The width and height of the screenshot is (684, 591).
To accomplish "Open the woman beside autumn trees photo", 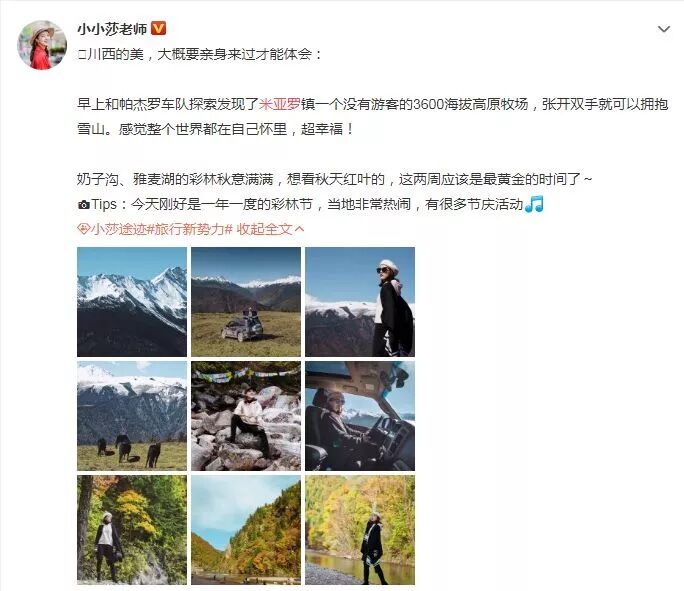I will pyautogui.click(x=132, y=530).
